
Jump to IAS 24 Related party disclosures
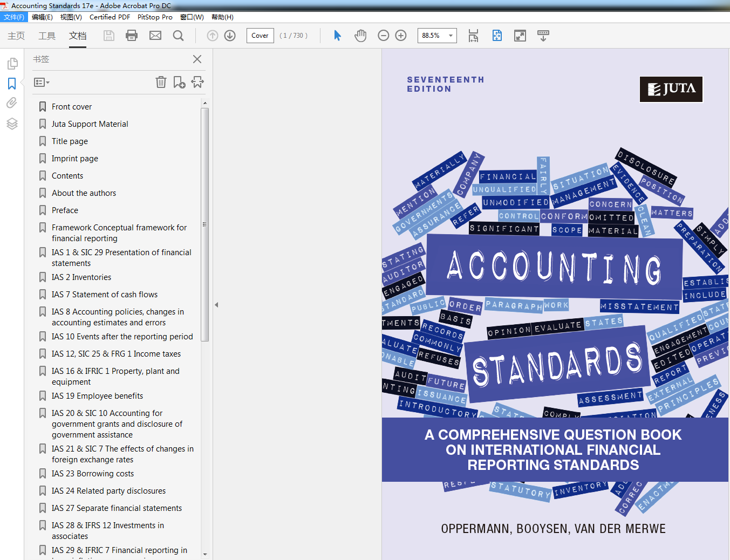[x=108, y=491]
